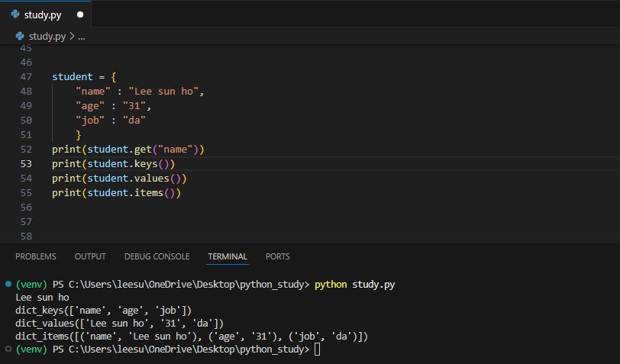
Task: Click the "job" : "da" code line
Action: pos(111,120)
